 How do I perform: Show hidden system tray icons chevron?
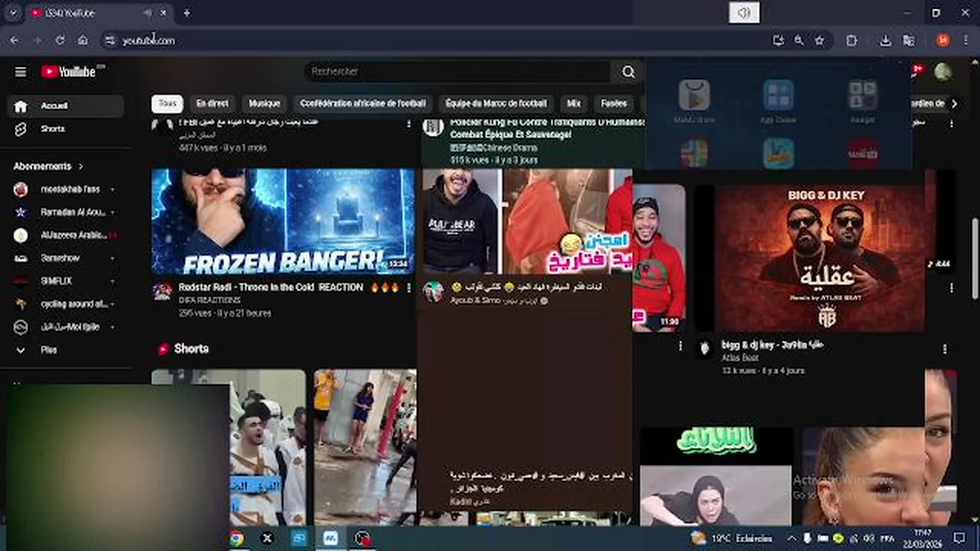coord(791,538)
